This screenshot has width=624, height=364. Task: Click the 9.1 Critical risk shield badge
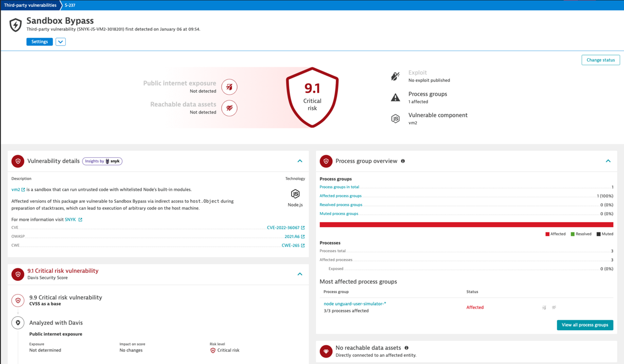coord(312,97)
